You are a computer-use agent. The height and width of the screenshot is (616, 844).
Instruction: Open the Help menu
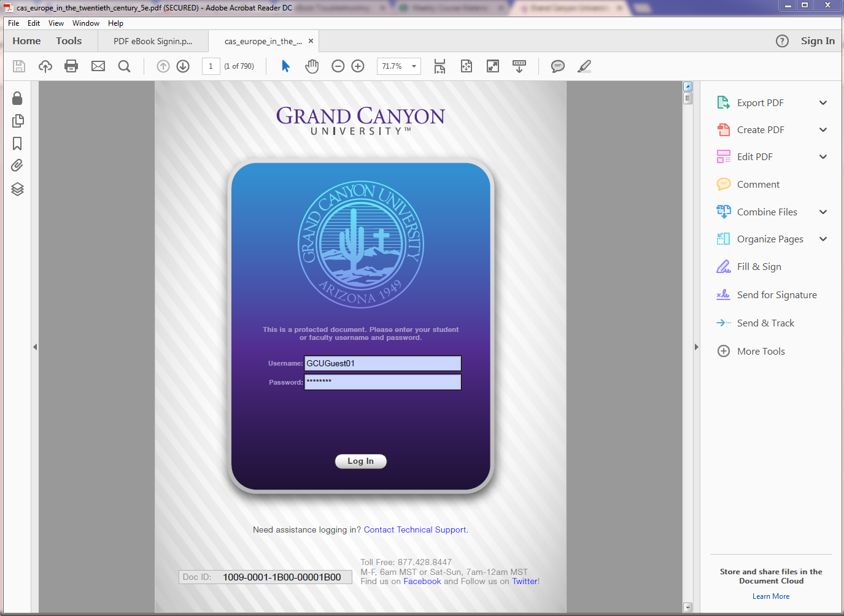tap(115, 23)
